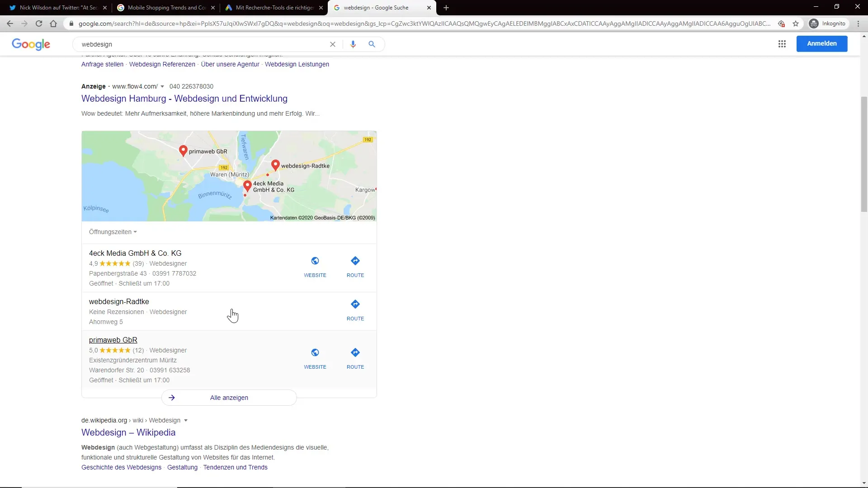Expand the Wikipedia result URL dropdown
The height and width of the screenshot is (488, 868).
186,420
